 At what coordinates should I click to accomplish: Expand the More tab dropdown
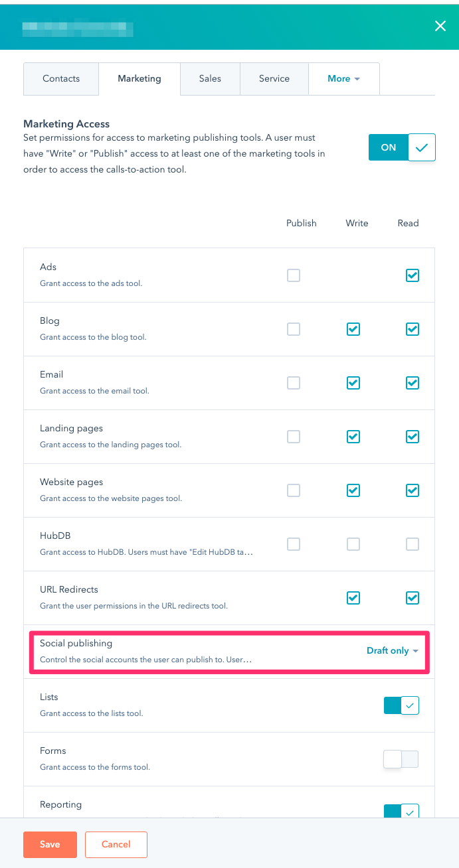click(x=343, y=79)
